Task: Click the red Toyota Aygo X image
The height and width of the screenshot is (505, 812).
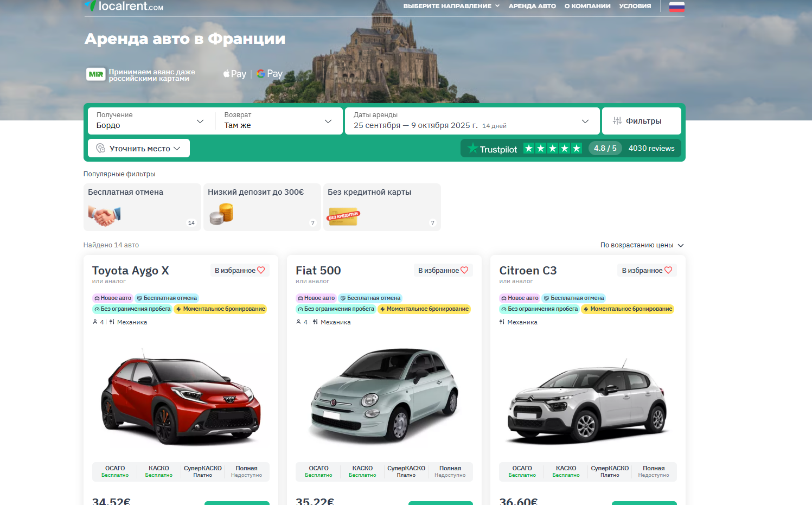Action: coord(181,399)
